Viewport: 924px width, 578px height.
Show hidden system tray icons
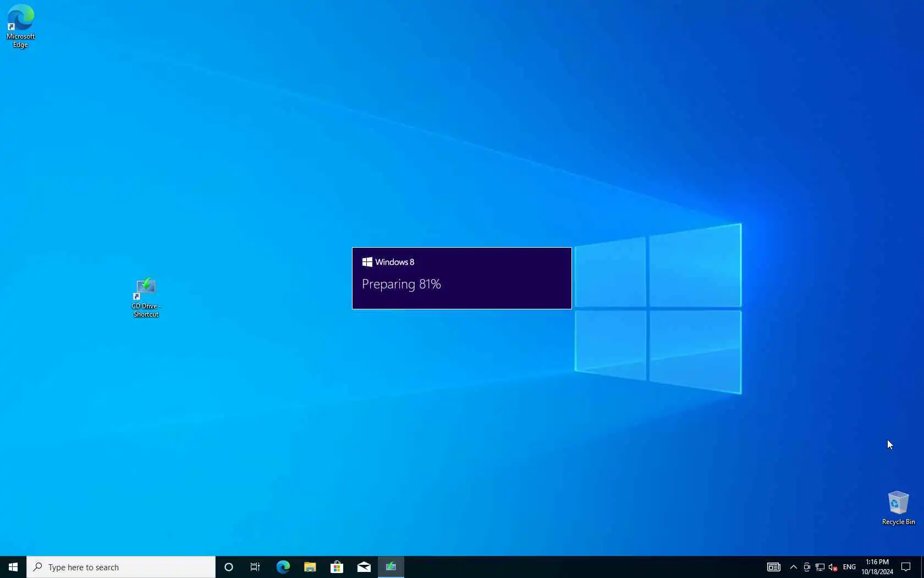point(793,567)
